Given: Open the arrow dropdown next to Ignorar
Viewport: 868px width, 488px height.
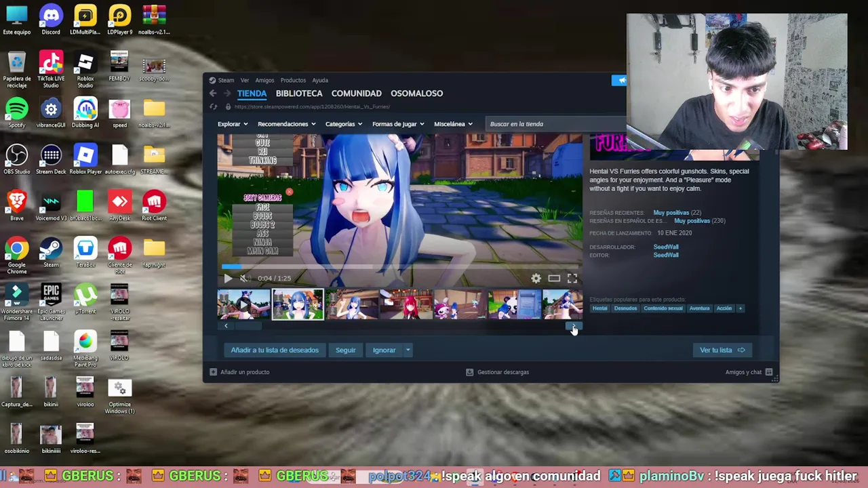Looking at the screenshot, I should tap(408, 350).
